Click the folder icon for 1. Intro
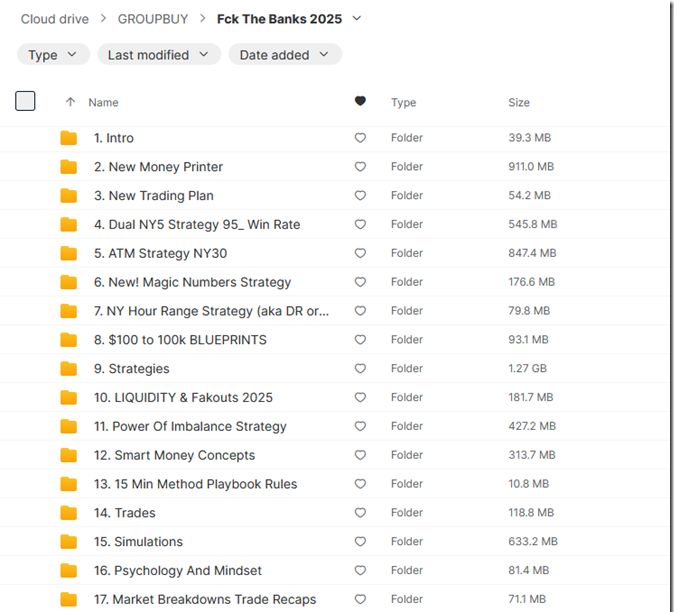 pyautogui.click(x=68, y=138)
